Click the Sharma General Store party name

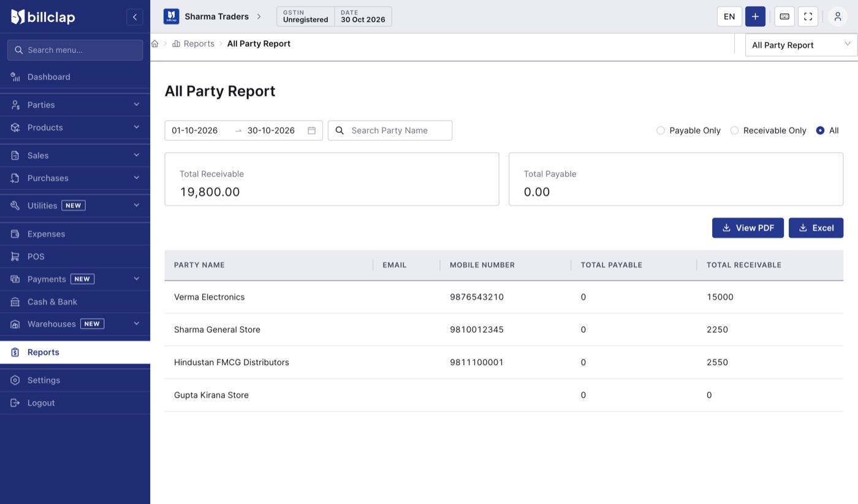click(217, 329)
